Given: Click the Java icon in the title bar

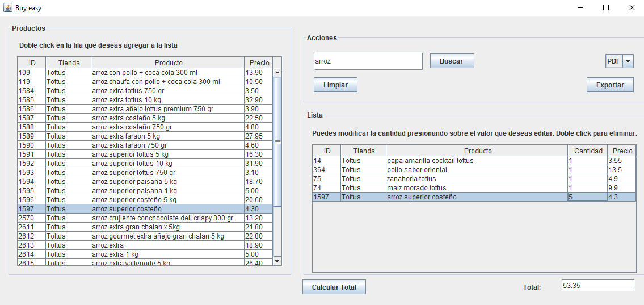Looking at the screenshot, I should coord(7,7).
